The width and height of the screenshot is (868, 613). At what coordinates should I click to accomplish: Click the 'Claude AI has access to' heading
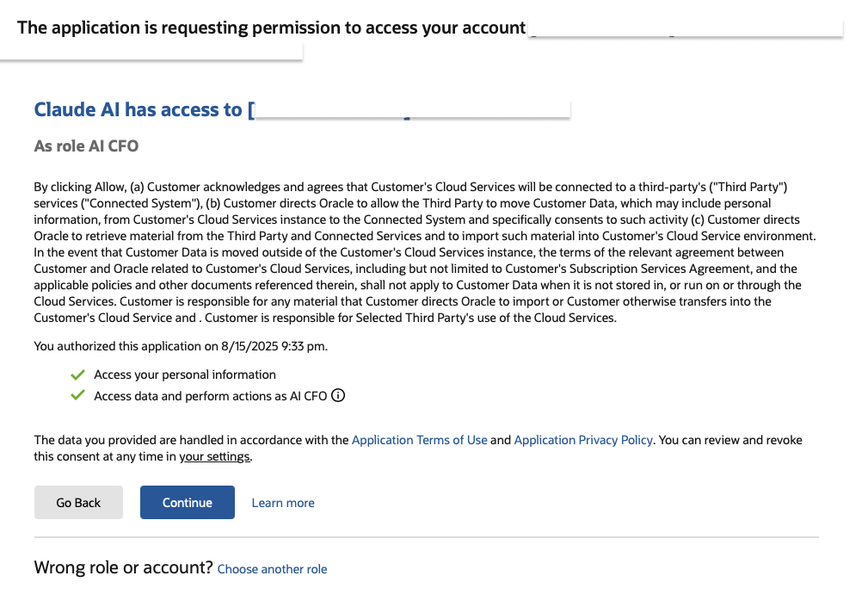[x=139, y=109]
